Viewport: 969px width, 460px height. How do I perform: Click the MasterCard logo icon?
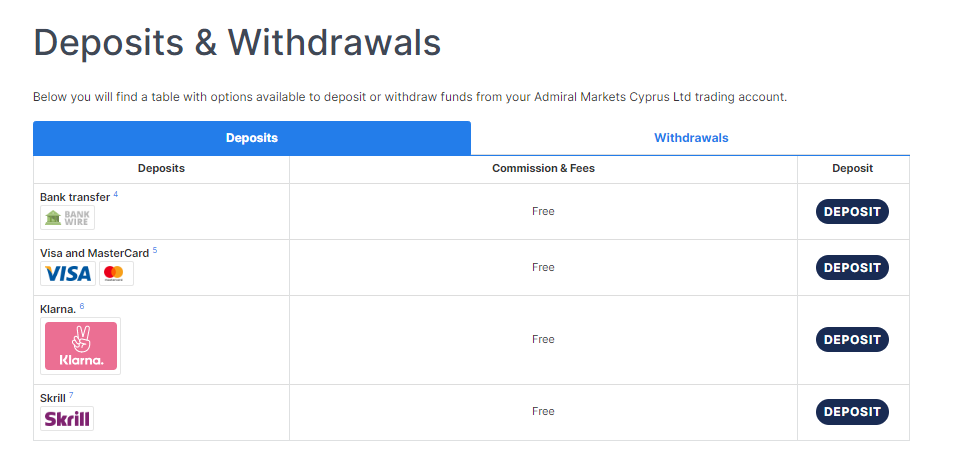[x=114, y=273]
